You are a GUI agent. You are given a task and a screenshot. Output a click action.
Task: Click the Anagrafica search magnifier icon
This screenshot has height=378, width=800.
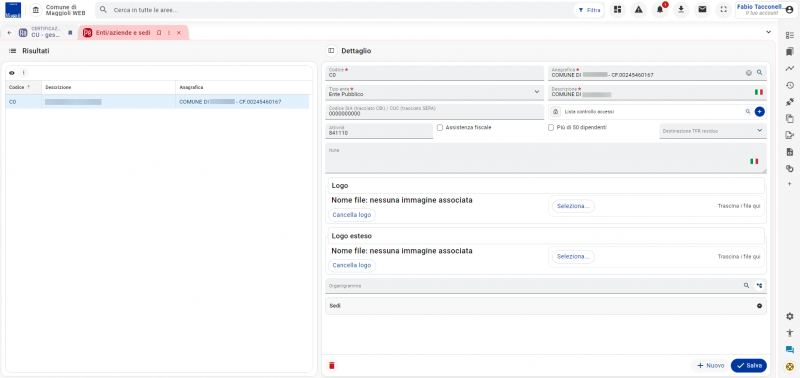coord(759,73)
